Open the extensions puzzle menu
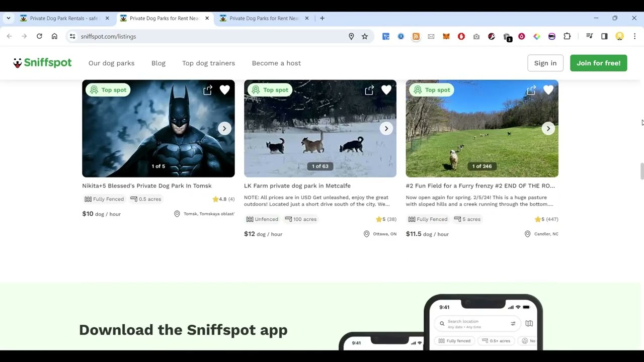Viewport: 644px width, 362px height. click(x=567, y=36)
